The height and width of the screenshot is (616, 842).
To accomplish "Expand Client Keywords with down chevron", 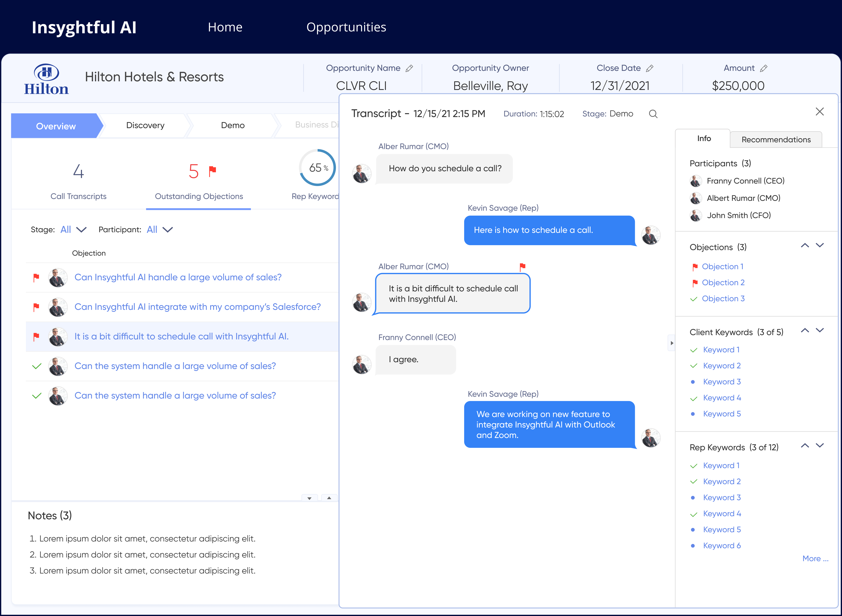I will pyautogui.click(x=820, y=330).
